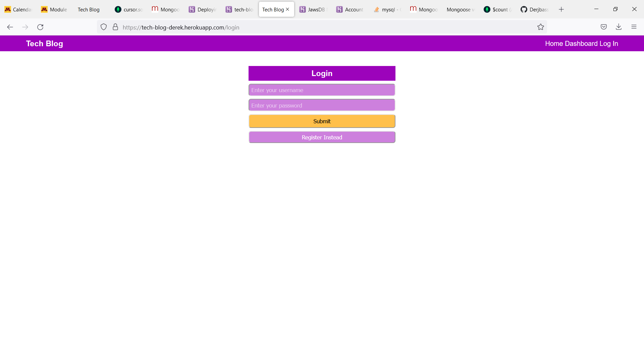Reload the current page
Image resolution: width=644 pixels, height=345 pixels.
click(40, 27)
